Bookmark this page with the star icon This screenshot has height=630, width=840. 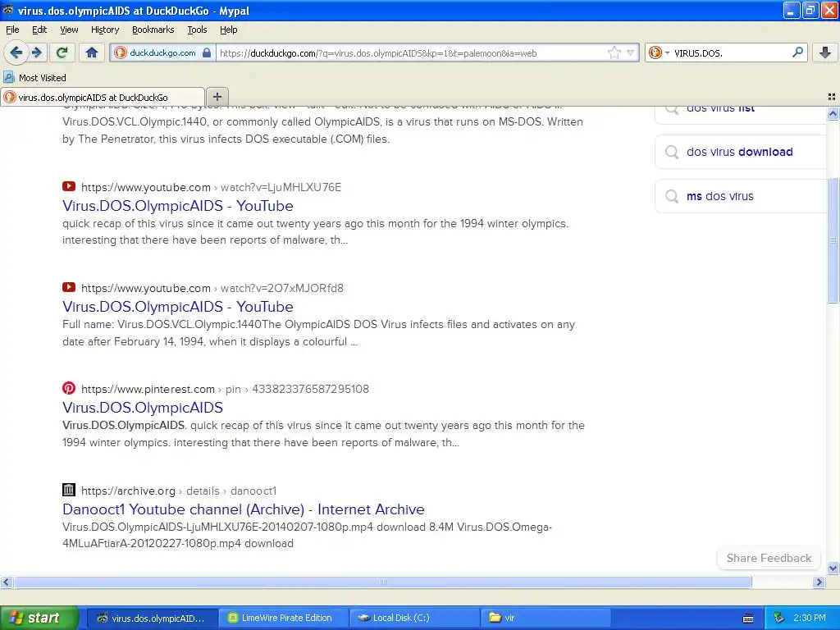click(x=614, y=52)
